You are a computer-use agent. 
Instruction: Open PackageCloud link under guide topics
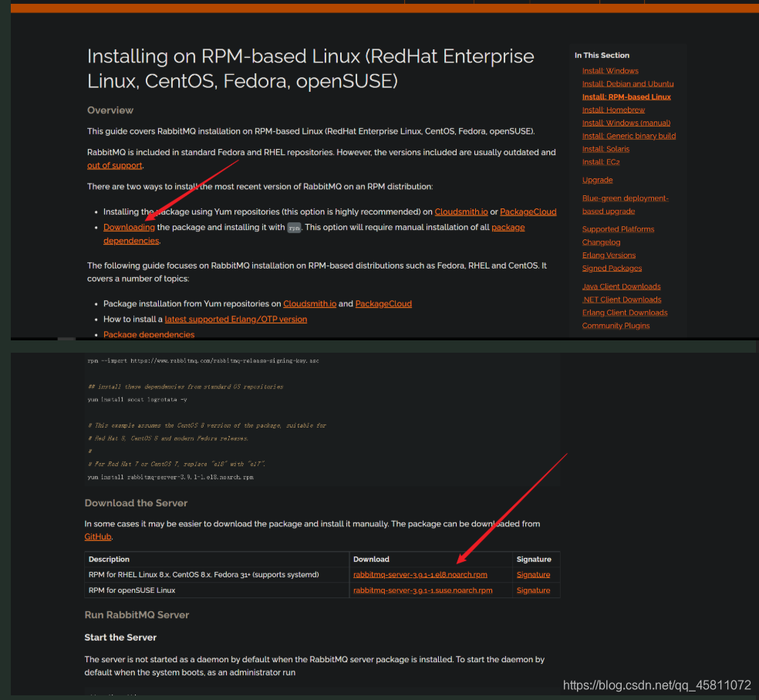[383, 304]
